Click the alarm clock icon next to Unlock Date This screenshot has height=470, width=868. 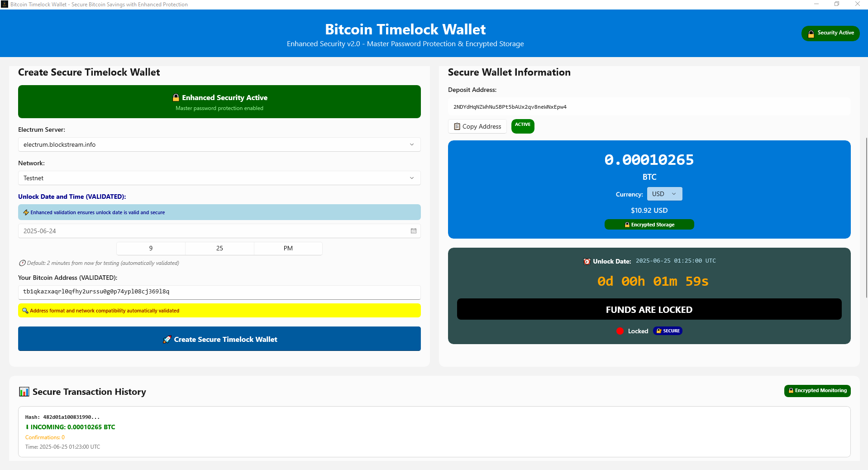pyautogui.click(x=587, y=261)
